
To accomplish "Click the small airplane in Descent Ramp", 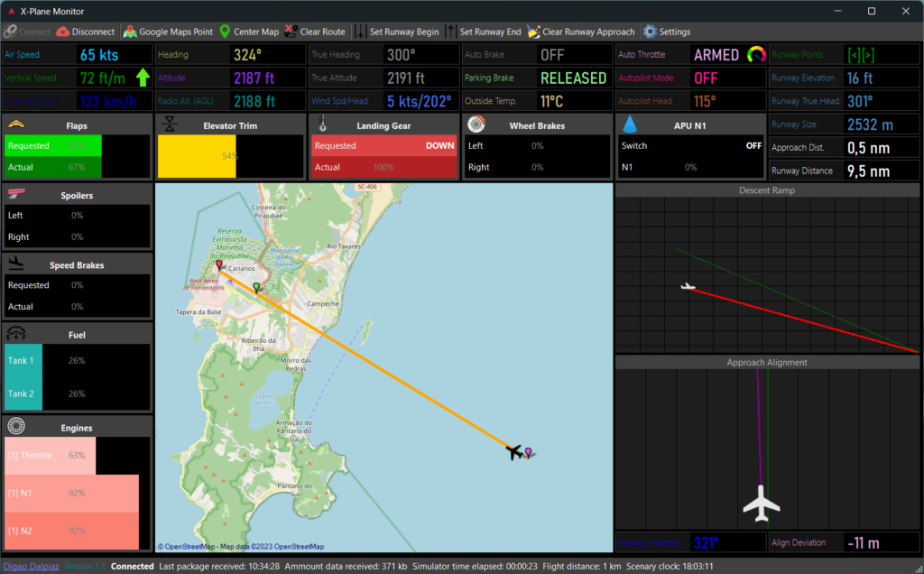I will click(x=688, y=287).
